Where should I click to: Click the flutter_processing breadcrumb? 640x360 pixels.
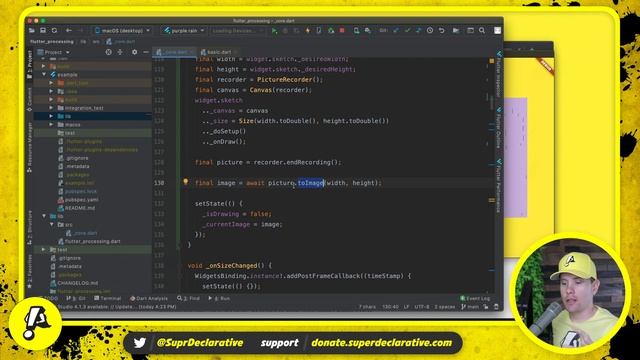tap(51, 42)
